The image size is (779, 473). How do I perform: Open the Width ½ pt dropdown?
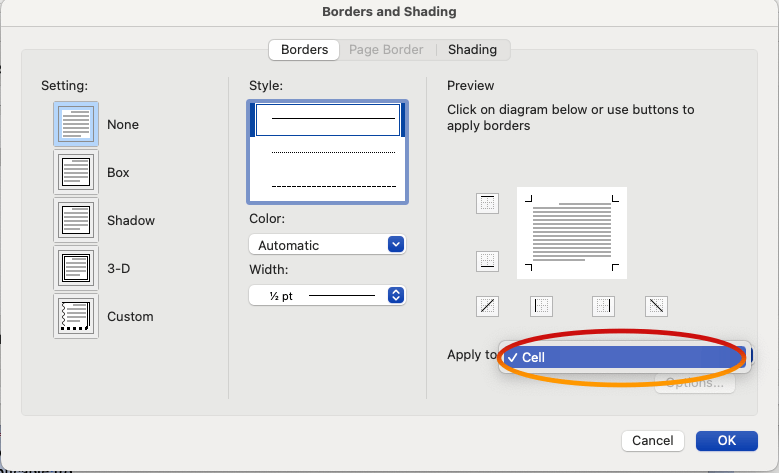click(x=327, y=296)
